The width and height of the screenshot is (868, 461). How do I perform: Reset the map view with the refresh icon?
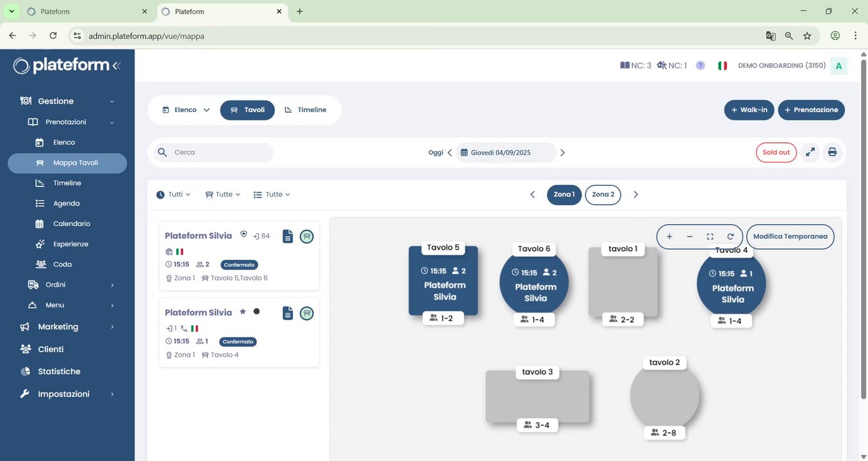[x=730, y=236]
